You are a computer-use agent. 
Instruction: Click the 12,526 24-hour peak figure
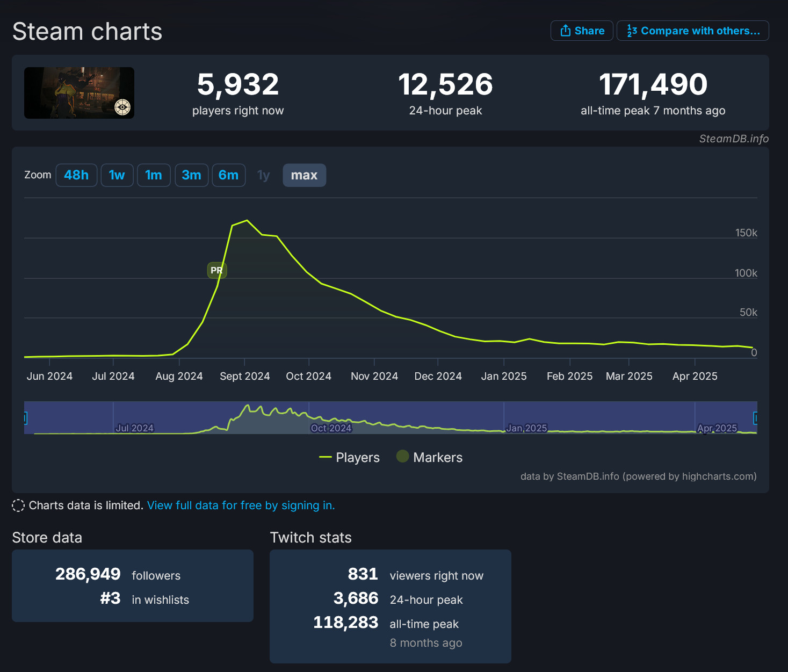[x=445, y=84]
